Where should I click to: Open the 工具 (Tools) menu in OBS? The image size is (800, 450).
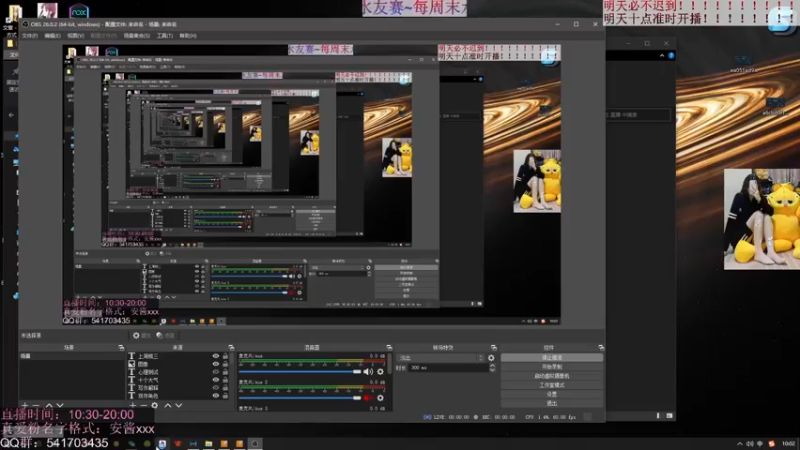coord(164,35)
